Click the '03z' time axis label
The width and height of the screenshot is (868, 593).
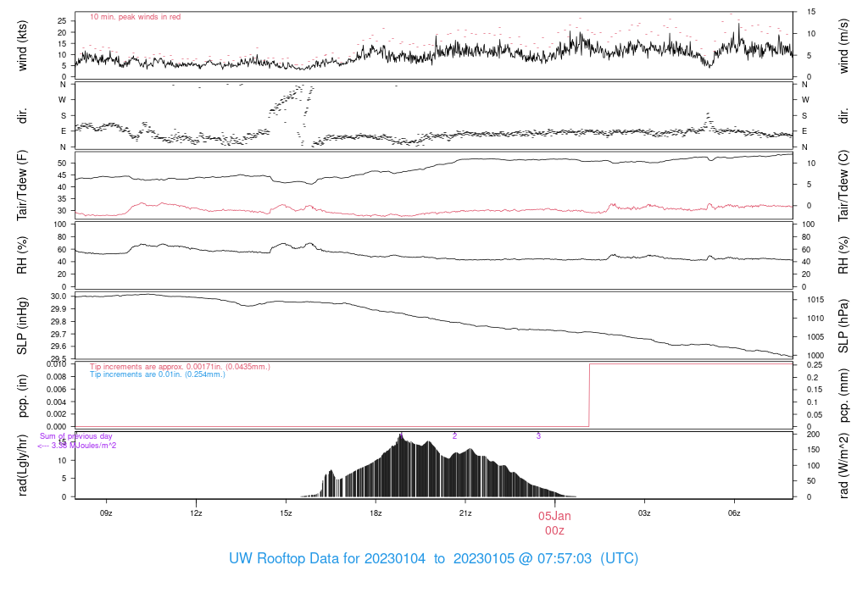click(x=644, y=513)
